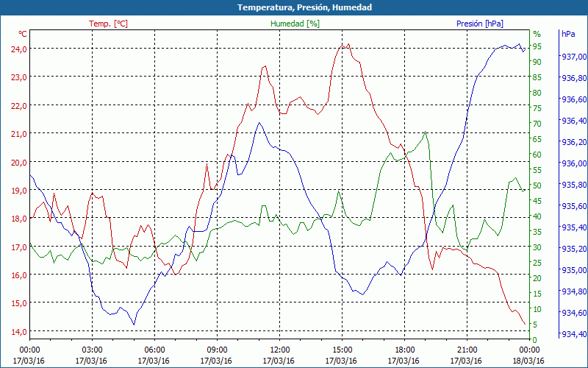Click the 30 tick on humidity axis
The image size is (588, 368).
537,247
